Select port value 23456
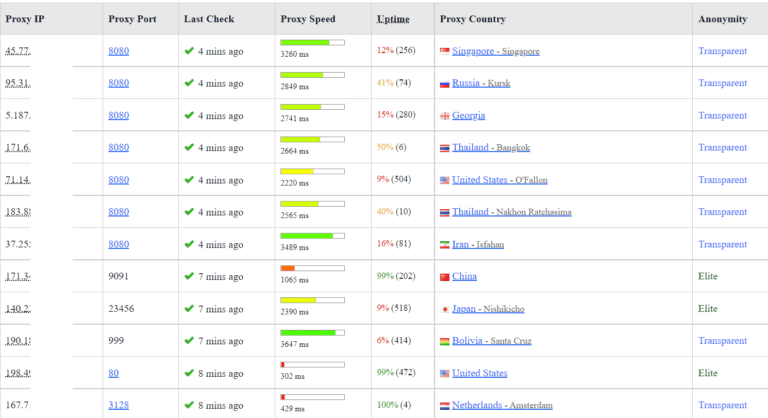Screen dimensions: 768x418 pos(121,309)
